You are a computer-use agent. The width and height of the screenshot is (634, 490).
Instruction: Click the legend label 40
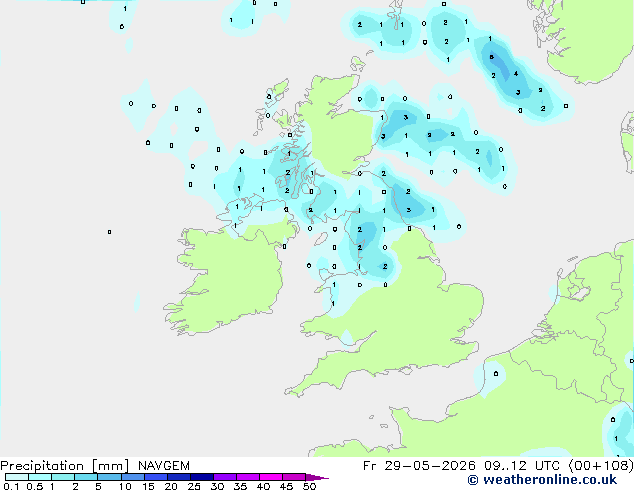click(x=263, y=486)
